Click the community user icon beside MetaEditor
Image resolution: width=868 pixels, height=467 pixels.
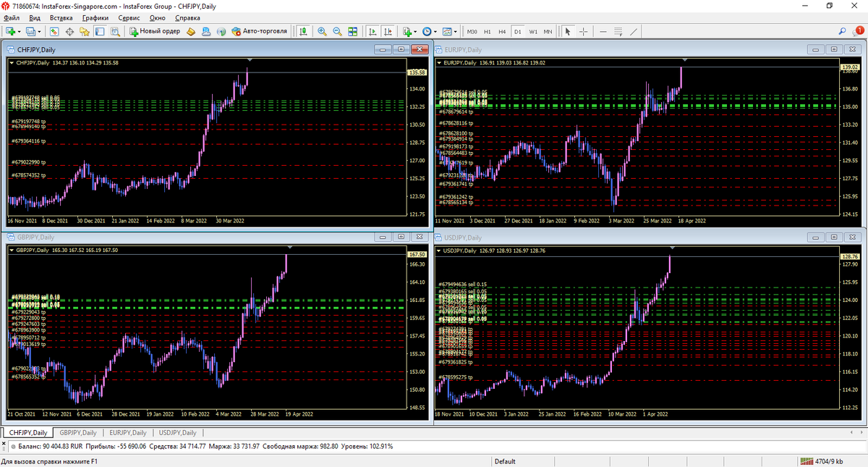[x=206, y=31]
